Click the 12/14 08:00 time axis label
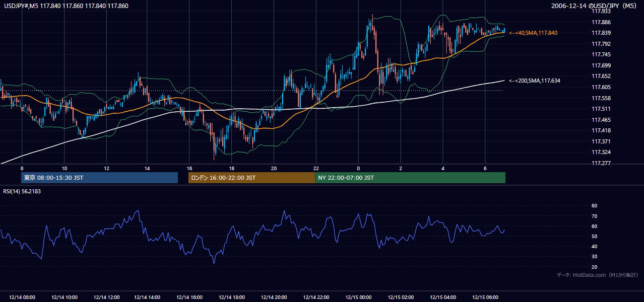The height and width of the screenshot is (302, 644). (22, 297)
